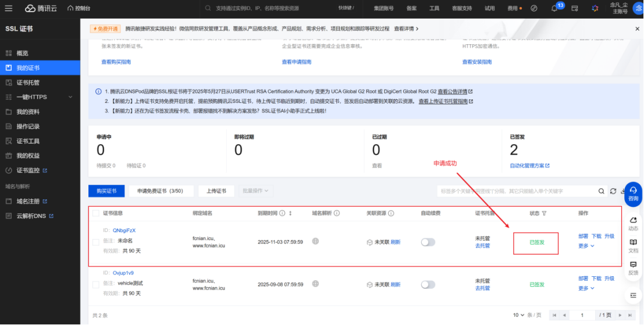Screen dimensions: 644x325
Task: Open the 文档 docs side icon
Action: 634,246
